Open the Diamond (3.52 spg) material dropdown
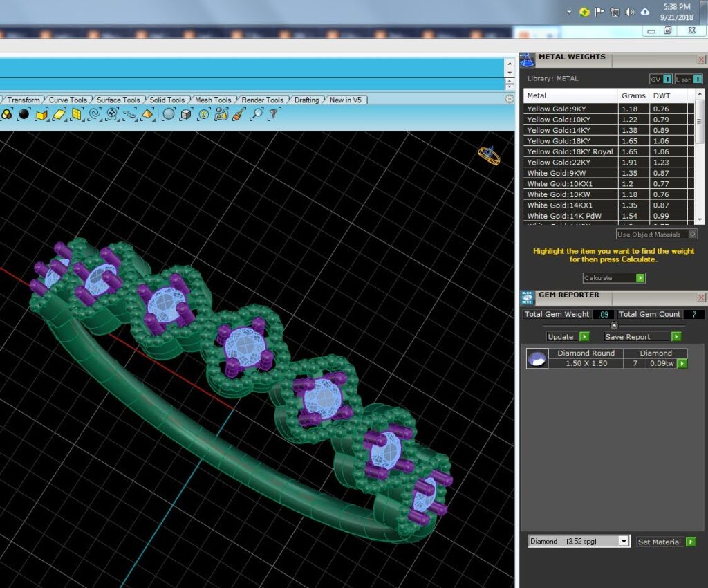Image resolution: width=708 pixels, height=588 pixels. tap(579, 541)
